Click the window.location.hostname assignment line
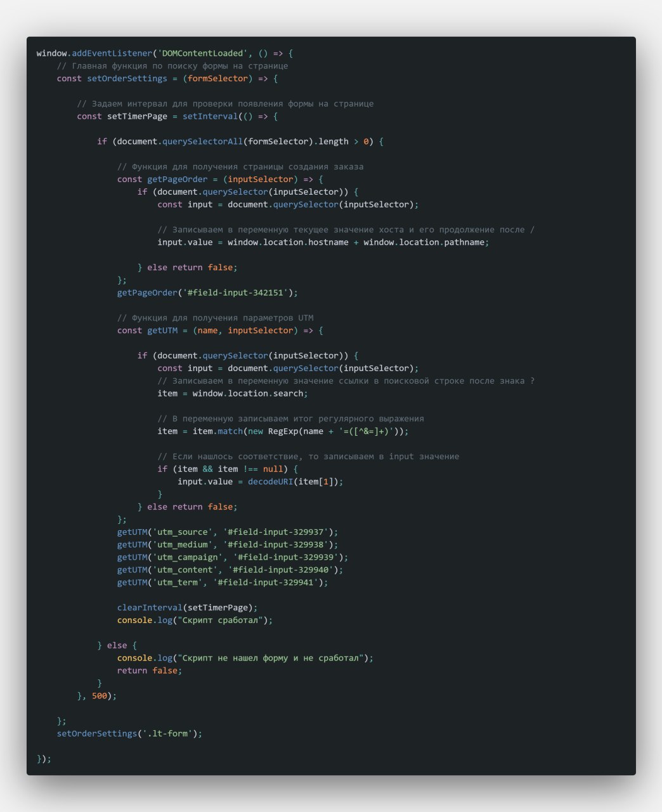 pyautogui.click(x=323, y=242)
